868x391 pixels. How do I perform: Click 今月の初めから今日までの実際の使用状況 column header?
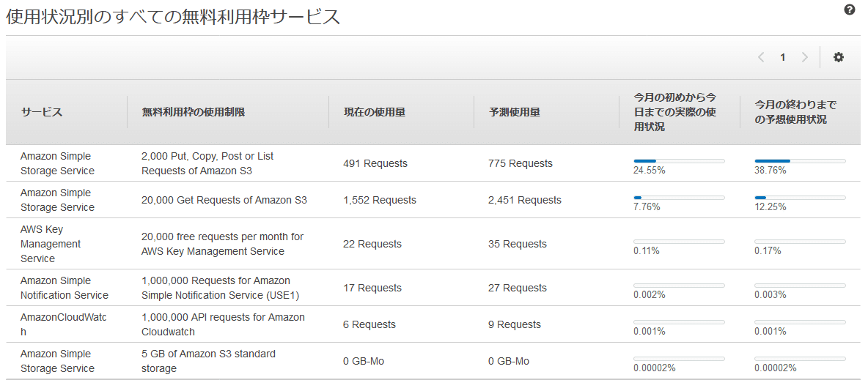coord(675,112)
